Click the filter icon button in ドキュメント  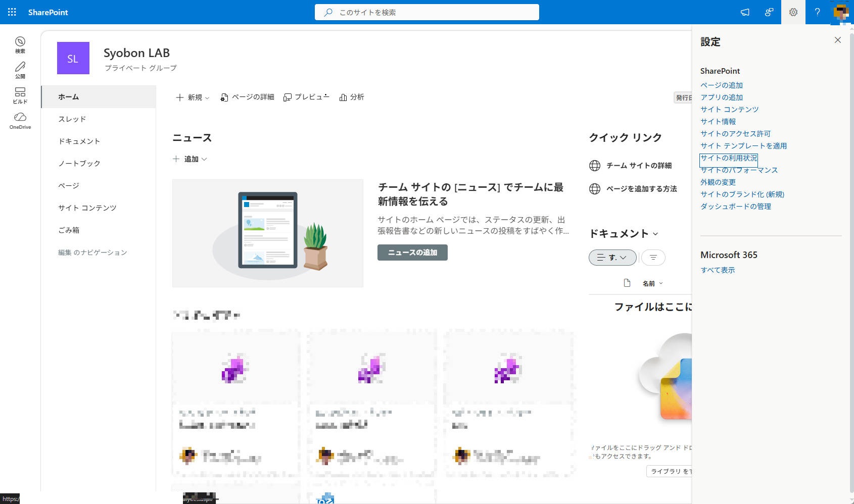click(x=653, y=258)
